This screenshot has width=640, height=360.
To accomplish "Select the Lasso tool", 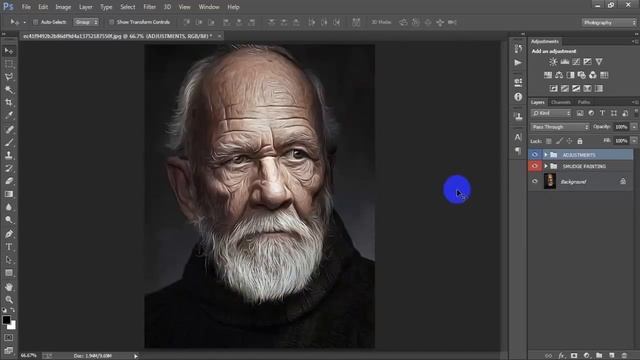I will (x=9, y=77).
